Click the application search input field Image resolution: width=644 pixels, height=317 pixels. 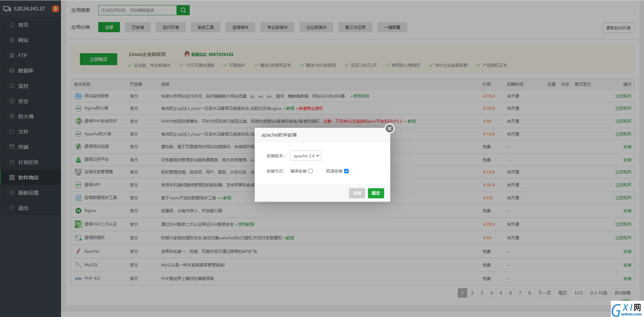(x=138, y=10)
